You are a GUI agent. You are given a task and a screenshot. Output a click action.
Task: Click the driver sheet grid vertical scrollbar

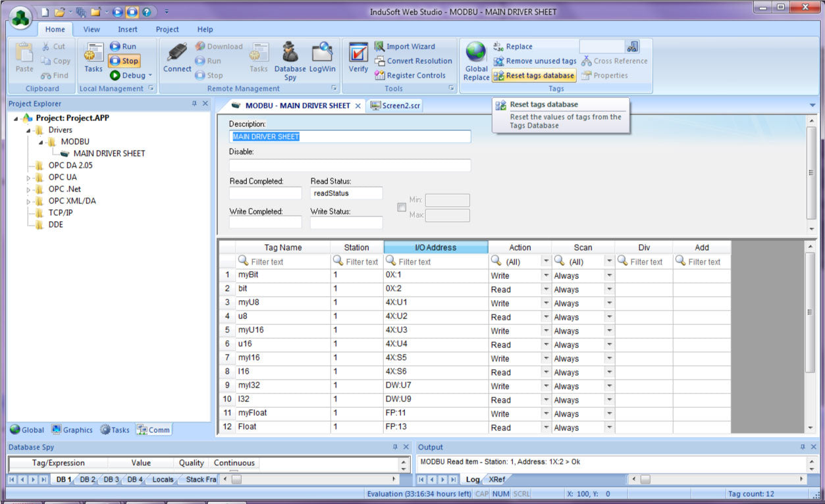tap(811, 337)
